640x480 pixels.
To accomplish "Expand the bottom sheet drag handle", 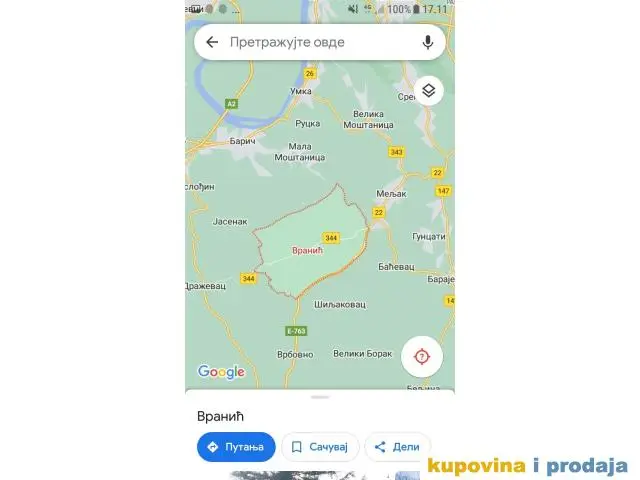I will coord(320,397).
